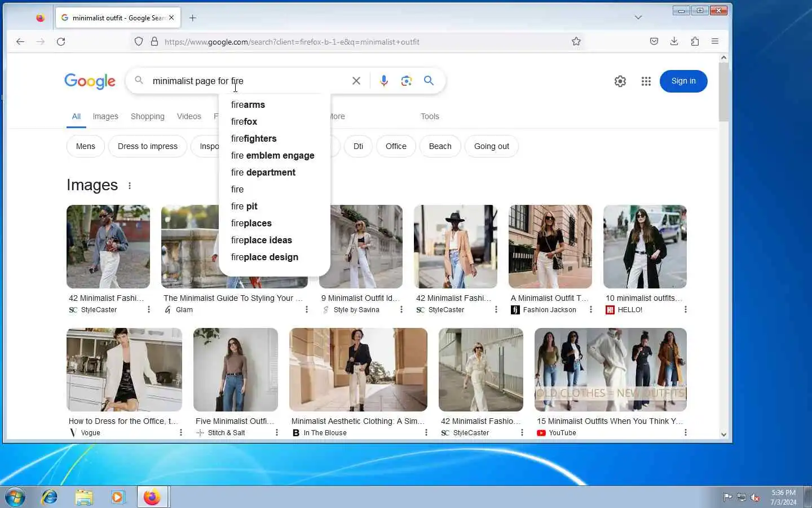
Task: Open the Vogue office outfit thumbnail
Action: click(124, 370)
